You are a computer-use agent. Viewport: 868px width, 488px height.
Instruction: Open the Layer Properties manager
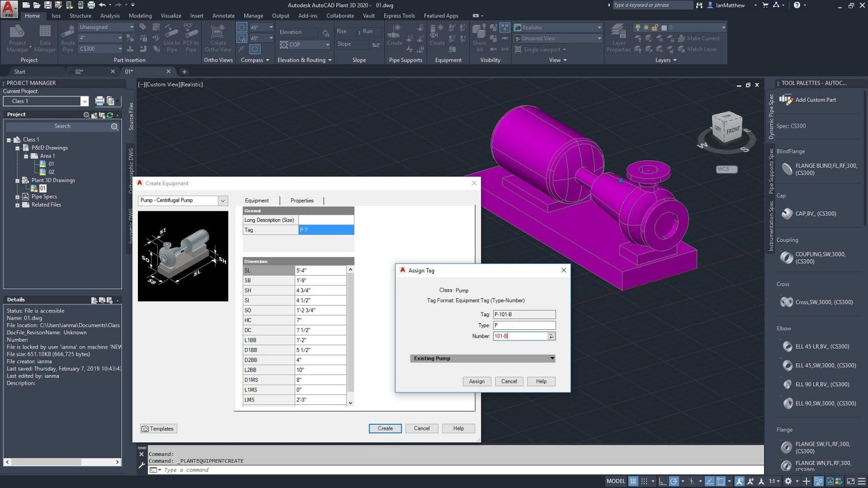618,38
